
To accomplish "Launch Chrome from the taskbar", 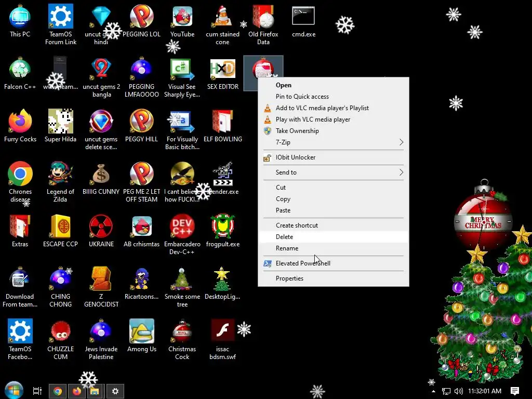I will point(58,391).
